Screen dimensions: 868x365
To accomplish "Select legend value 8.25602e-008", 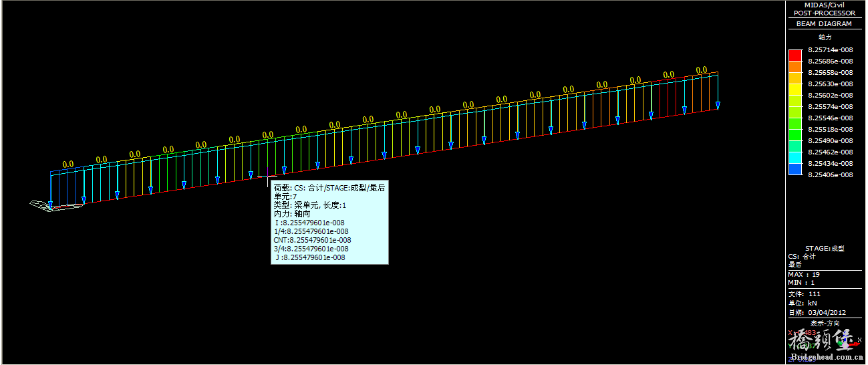I will 831,95.
